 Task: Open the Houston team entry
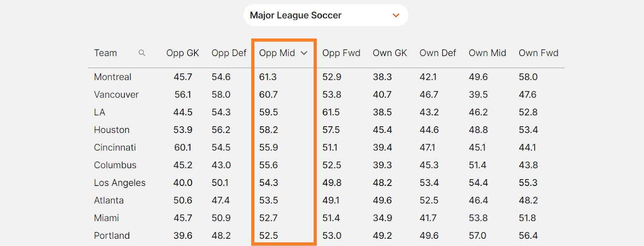(x=112, y=130)
